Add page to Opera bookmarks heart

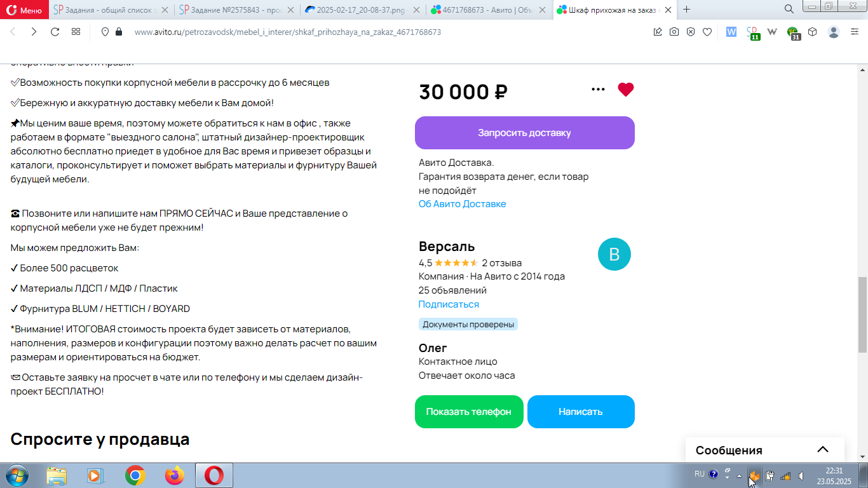pos(707,32)
